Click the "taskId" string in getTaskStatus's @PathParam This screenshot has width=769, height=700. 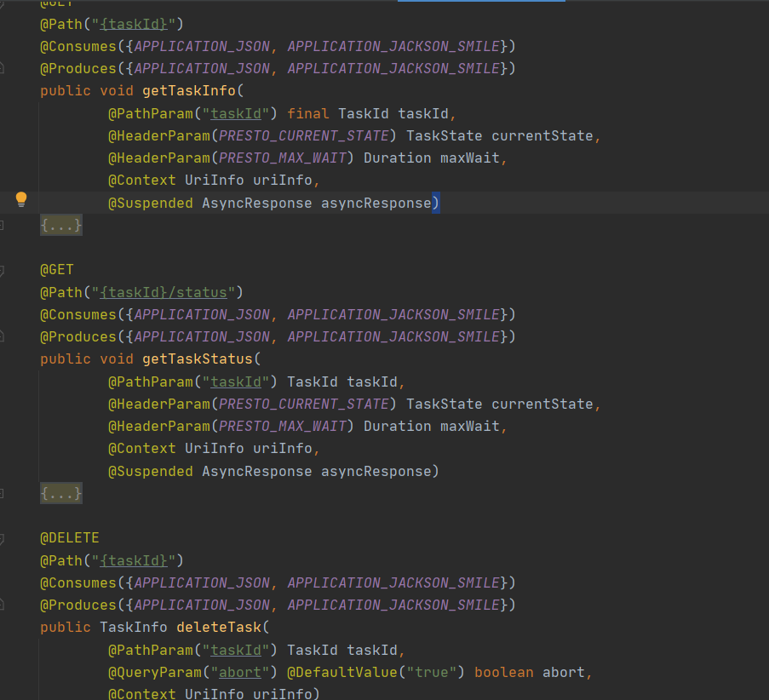point(236,382)
